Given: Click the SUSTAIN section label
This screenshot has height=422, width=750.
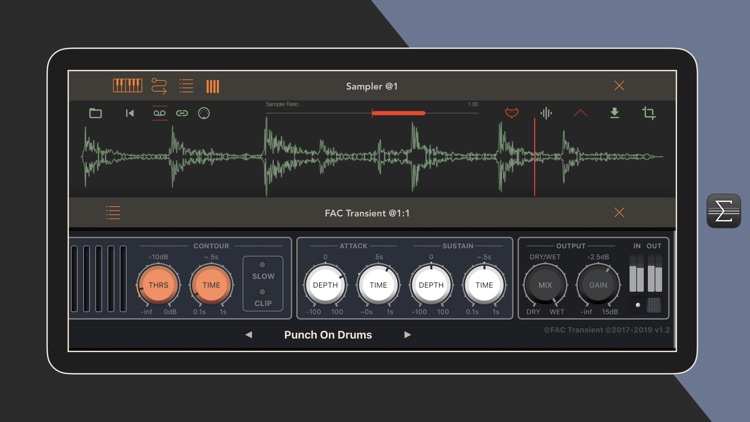Looking at the screenshot, I should click(x=458, y=246).
